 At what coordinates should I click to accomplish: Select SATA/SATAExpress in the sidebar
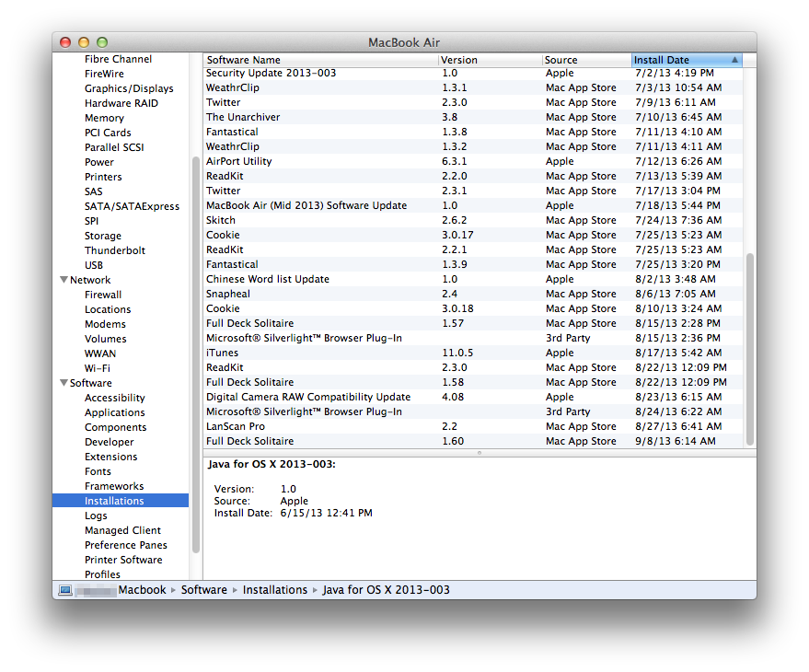click(133, 206)
